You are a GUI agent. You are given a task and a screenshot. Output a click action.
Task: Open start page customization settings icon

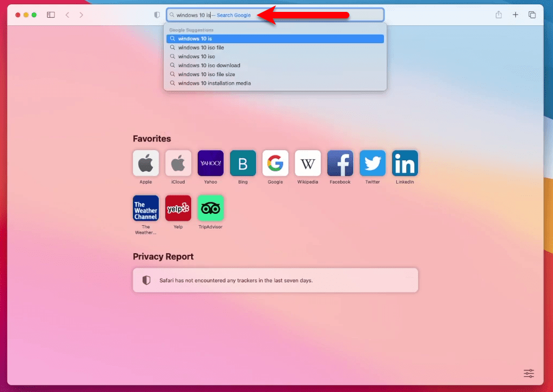tap(529, 373)
